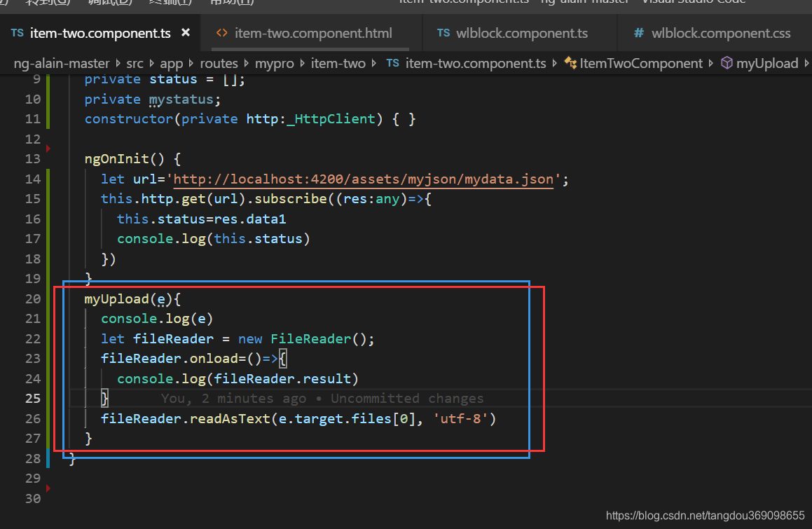Screen dimensions: 812x529
Task: Open the localhost:4200 mydata.json URL link
Action: 363,179
